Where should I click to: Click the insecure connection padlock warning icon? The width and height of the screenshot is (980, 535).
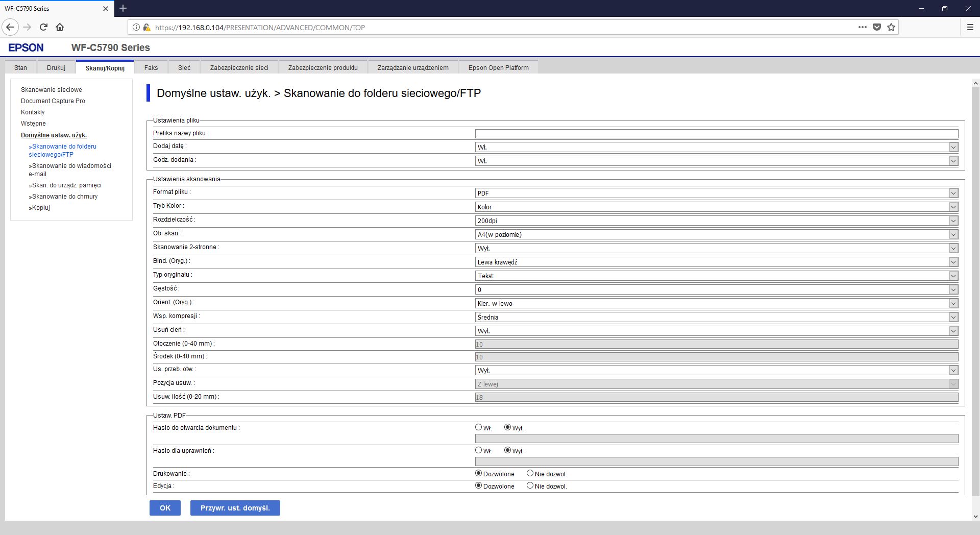(x=146, y=28)
